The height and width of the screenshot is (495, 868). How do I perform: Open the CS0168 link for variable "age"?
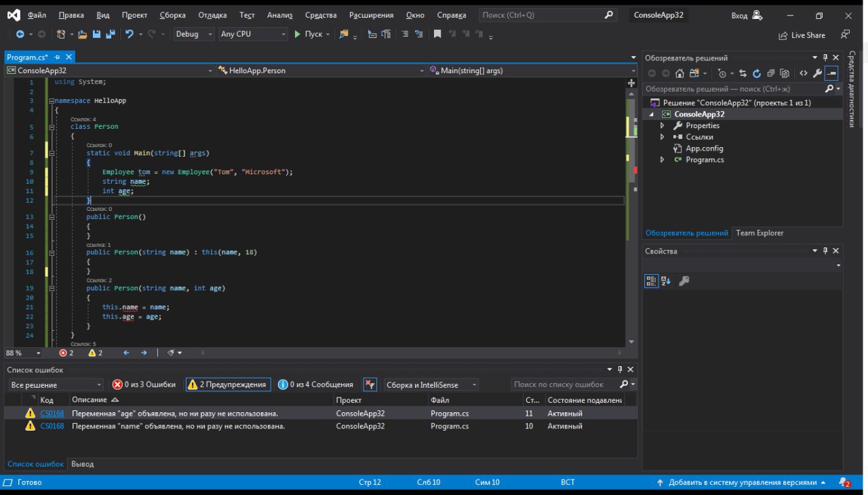[52, 413]
